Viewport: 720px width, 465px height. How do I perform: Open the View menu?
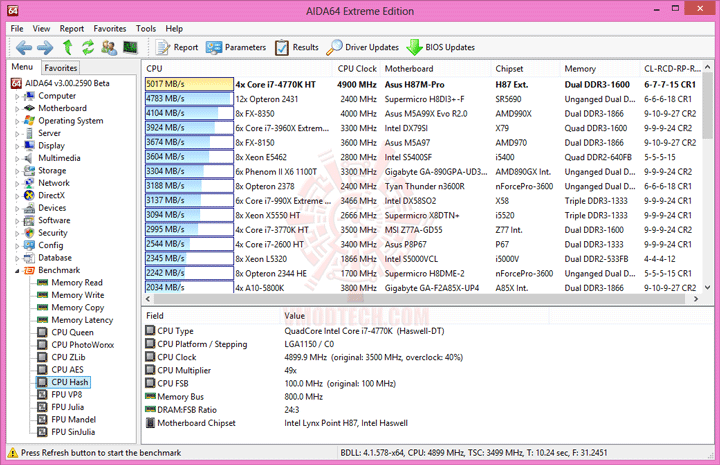(41, 28)
